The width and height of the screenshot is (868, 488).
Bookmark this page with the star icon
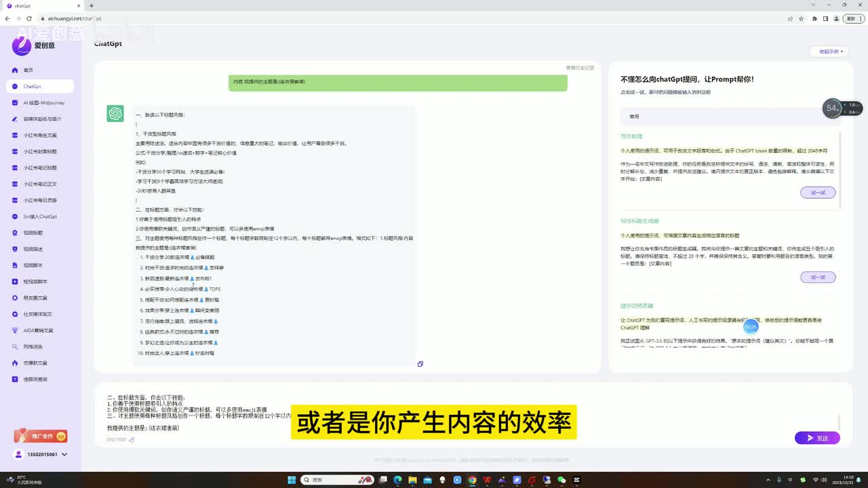pos(801,18)
